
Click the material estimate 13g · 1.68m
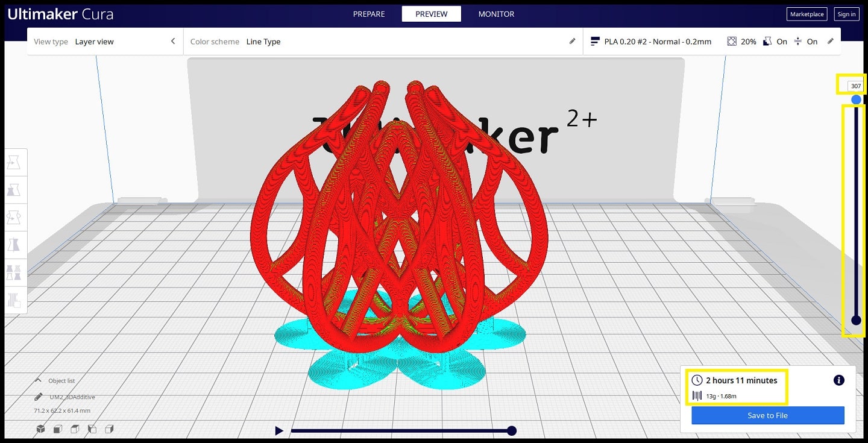[x=721, y=396]
